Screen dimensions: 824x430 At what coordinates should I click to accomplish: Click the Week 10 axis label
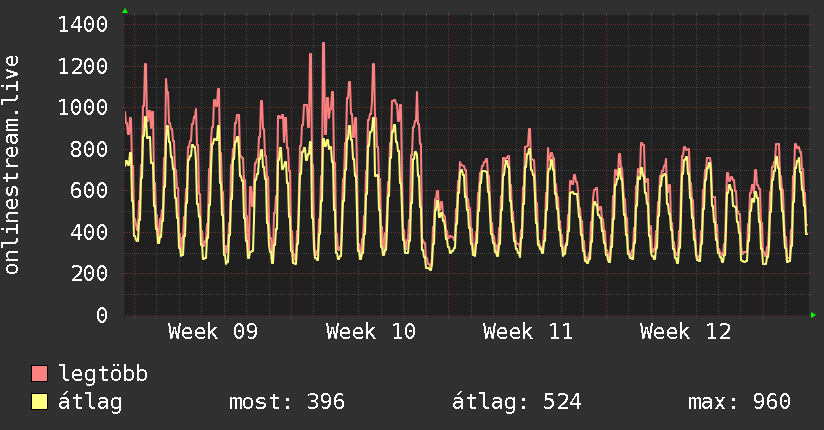(370, 332)
